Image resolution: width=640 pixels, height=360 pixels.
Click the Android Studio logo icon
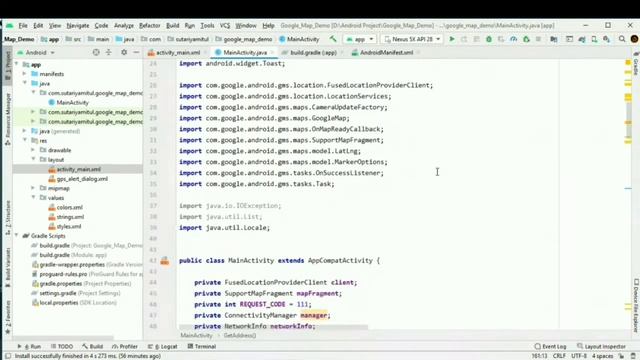point(9,25)
